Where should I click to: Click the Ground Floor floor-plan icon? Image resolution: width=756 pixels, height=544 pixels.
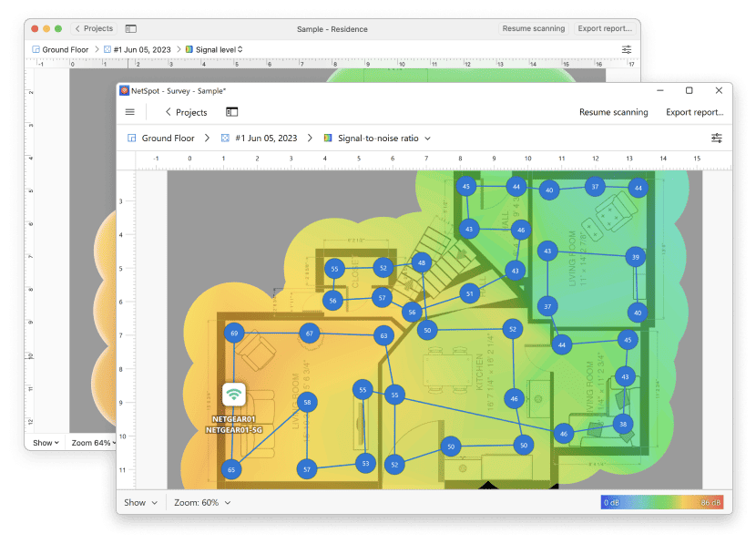pos(131,139)
